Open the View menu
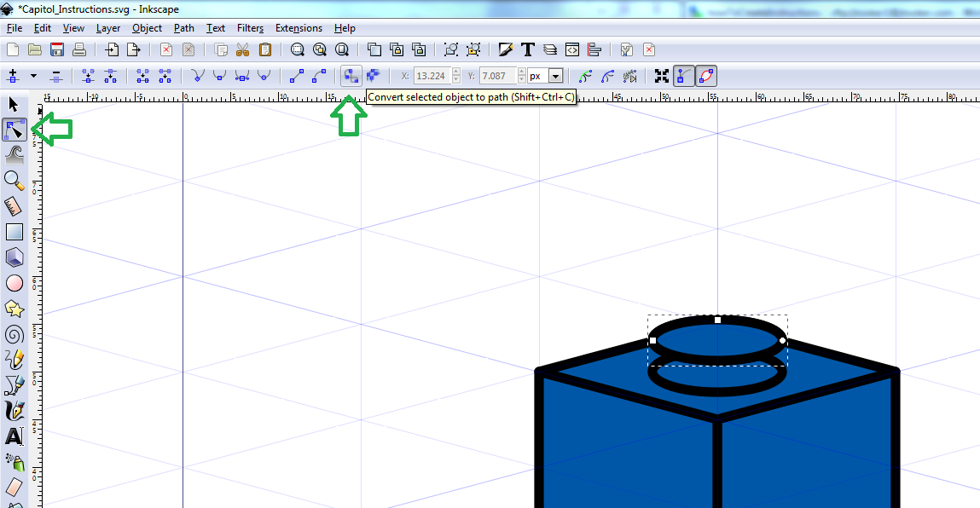The height and width of the screenshot is (508, 980). coord(73,28)
